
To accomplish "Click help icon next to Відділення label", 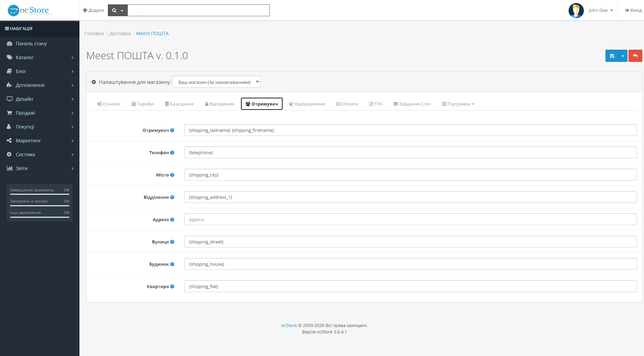I will [172, 197].
